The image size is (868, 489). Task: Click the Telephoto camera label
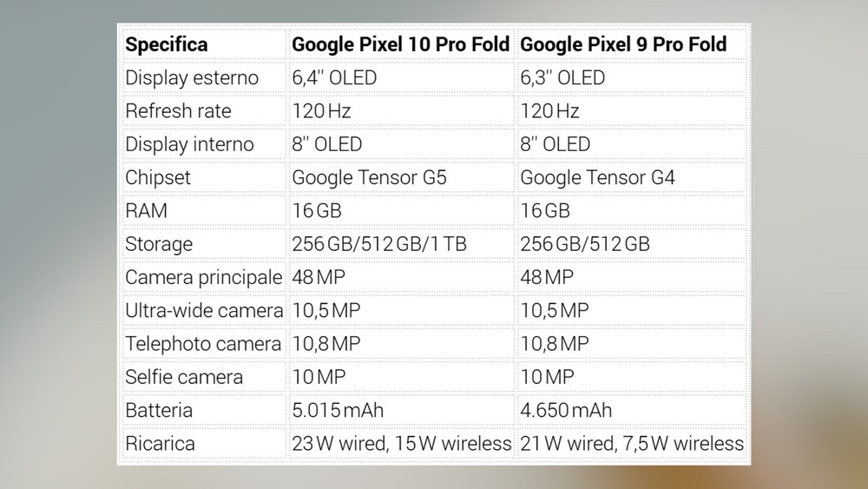(x=203, y=344)
